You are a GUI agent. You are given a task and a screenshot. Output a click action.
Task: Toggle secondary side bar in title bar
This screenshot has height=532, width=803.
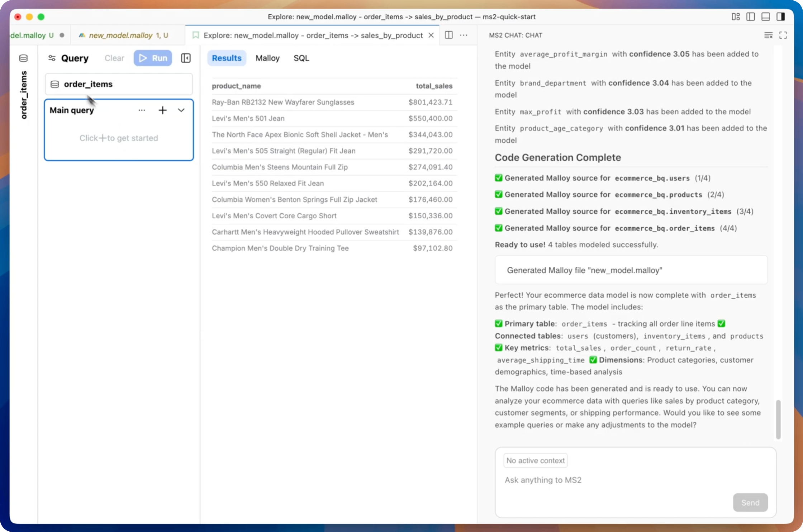pos(780,17)
